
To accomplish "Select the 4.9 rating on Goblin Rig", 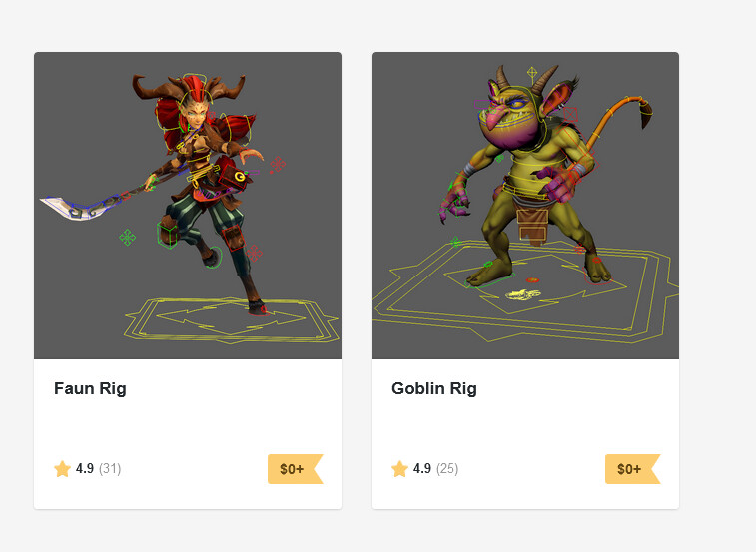I will coord(421,468).
